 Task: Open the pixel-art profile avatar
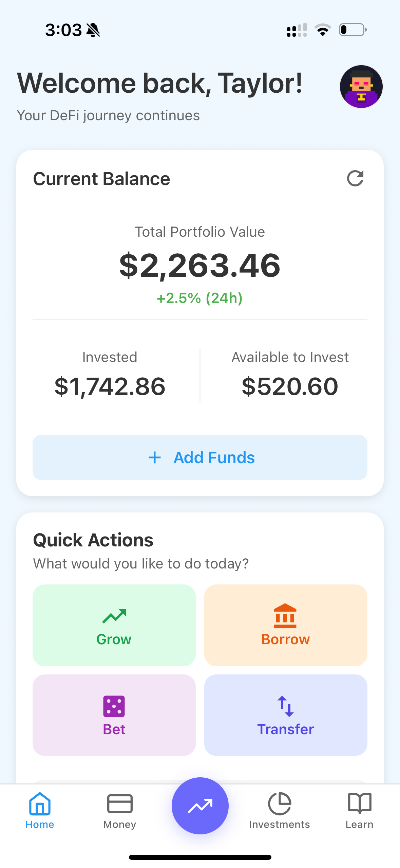361,87
